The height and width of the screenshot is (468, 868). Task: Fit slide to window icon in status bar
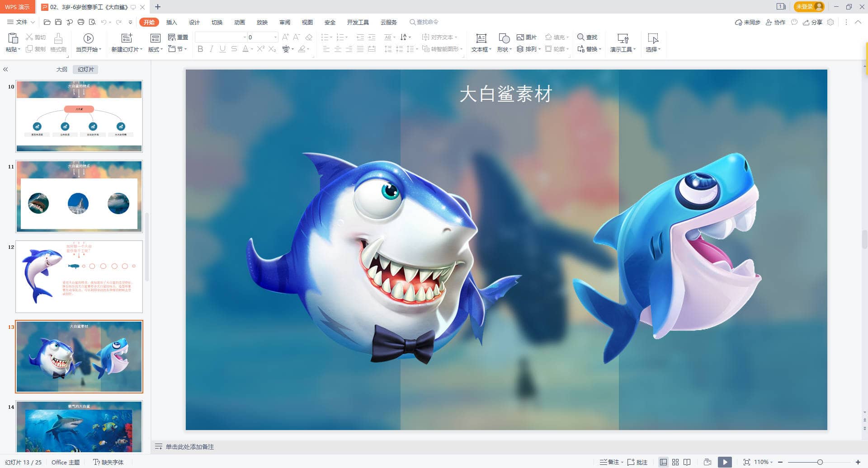click(747, 462)
